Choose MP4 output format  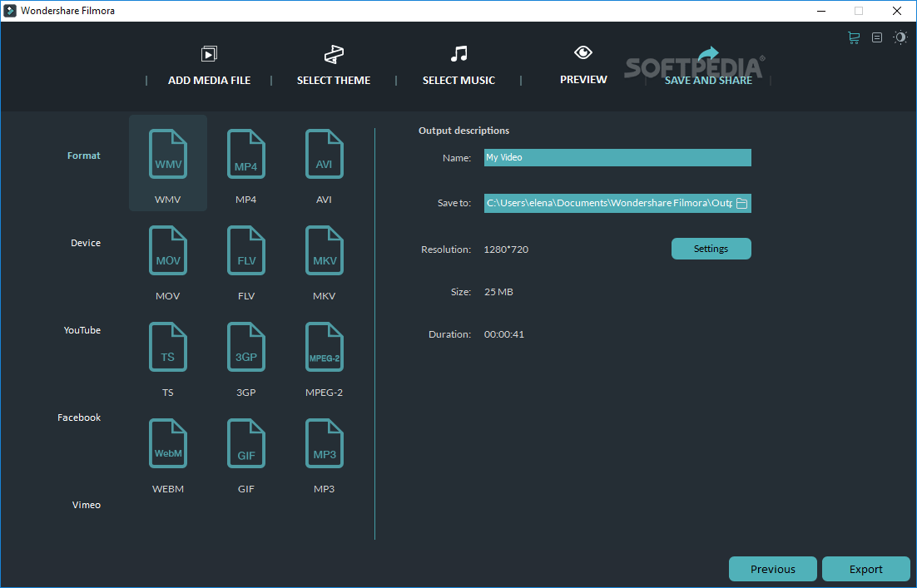coord(246,154)
